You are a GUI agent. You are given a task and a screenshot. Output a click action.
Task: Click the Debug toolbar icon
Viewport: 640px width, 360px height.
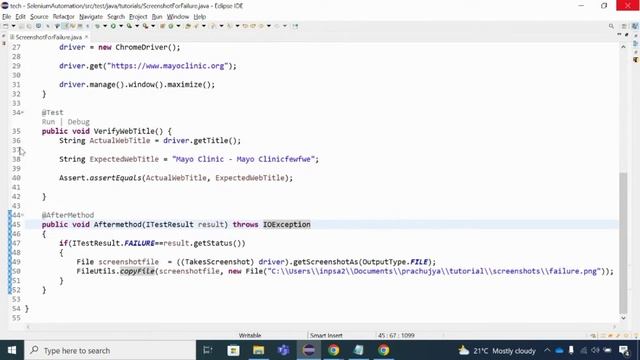pyautogui.click(x=97, y=26)
